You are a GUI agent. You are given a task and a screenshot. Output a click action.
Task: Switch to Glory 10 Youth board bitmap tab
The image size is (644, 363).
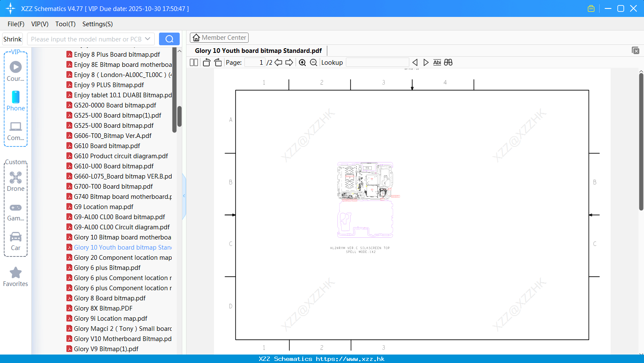point(258,50)
